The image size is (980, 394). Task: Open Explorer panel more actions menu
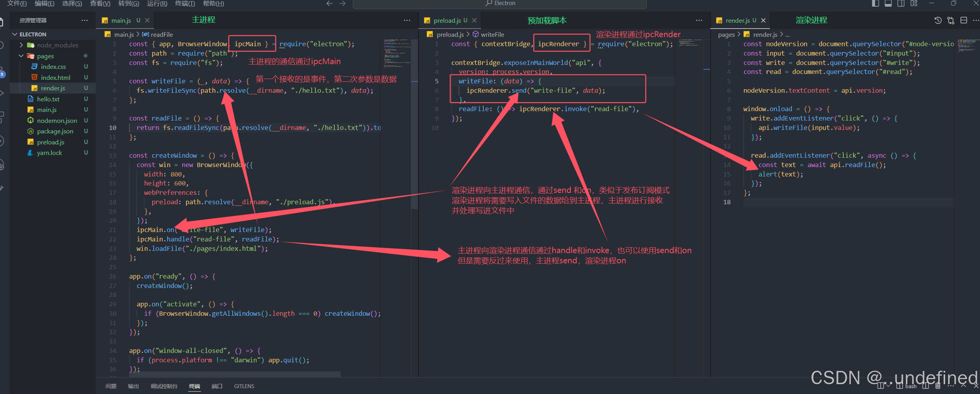tap(84, 20)
